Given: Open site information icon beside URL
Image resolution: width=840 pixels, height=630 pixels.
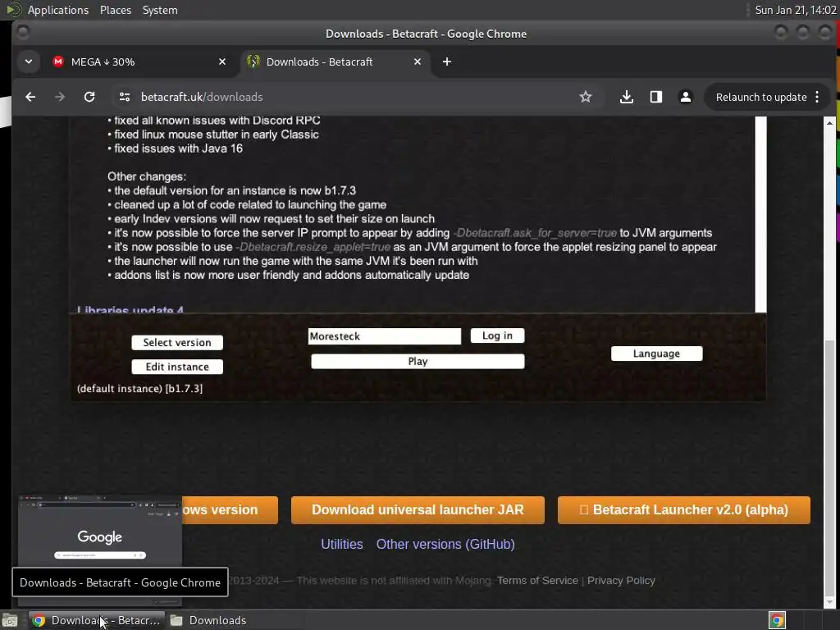Looking at the screenshot, I should [125, 97].
